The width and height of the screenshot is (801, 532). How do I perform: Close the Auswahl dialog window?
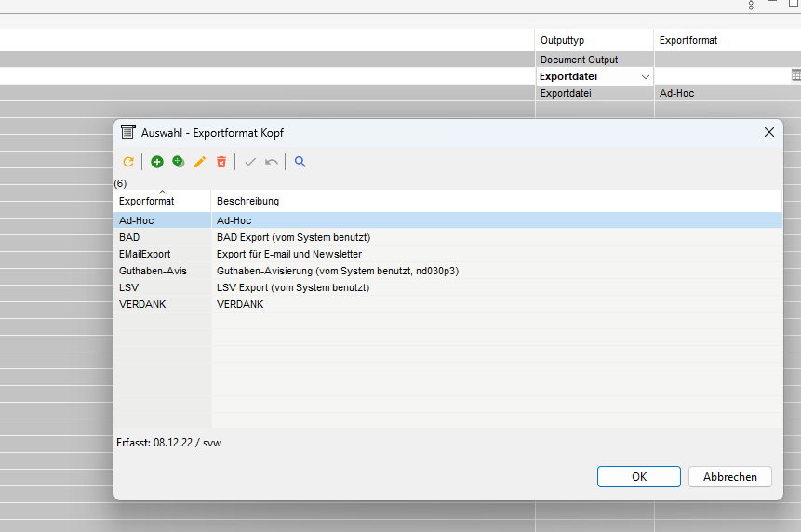click(769, 132)
